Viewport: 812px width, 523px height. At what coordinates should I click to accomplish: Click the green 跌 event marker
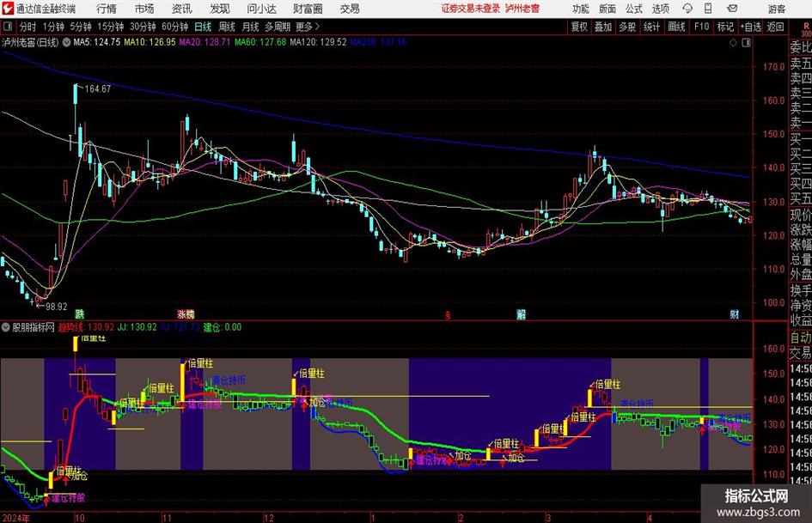[79, 313]
